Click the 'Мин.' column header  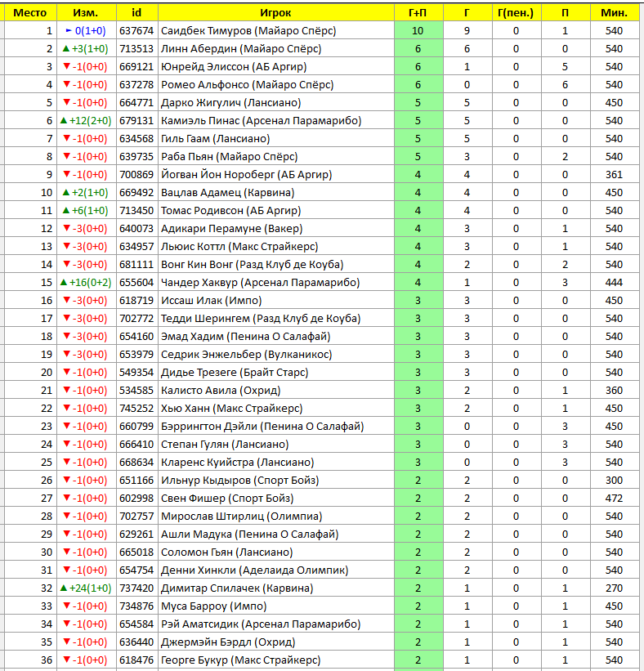point(615,13)
